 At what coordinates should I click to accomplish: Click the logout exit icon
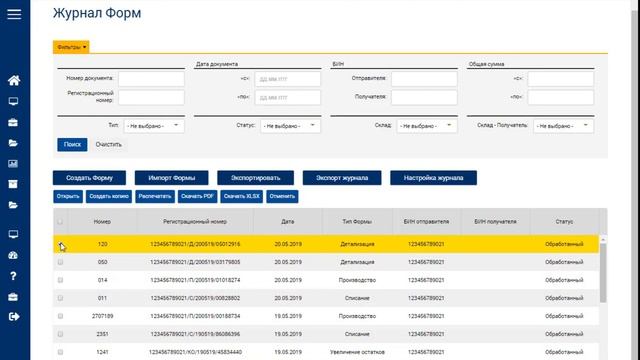coord(14,317)
